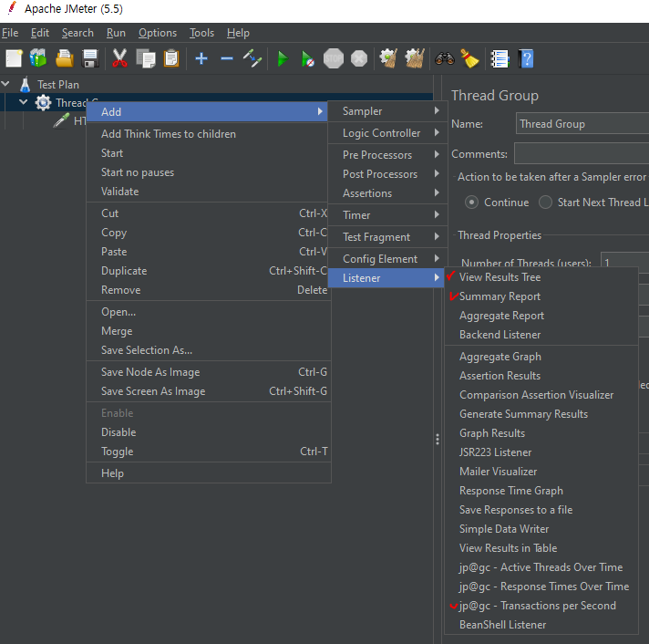Expand the Config Element submenu
The height and width of the screenshot is (644, 649).
387,259
